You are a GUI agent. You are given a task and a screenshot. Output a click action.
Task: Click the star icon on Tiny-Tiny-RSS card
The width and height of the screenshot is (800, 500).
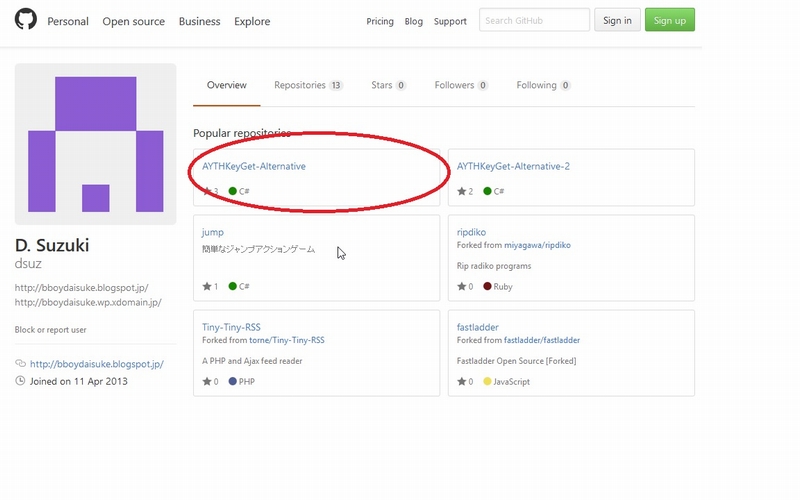pyautogui.click(x=207, y=381)
